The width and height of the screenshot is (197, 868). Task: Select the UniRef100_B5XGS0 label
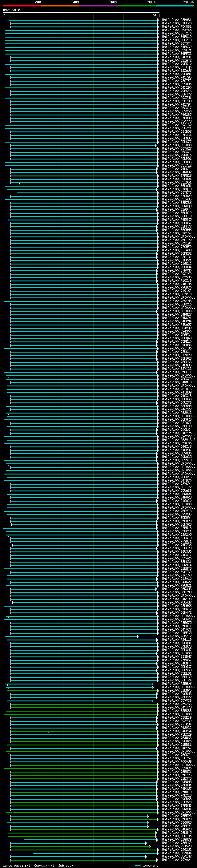click(177, 768)
